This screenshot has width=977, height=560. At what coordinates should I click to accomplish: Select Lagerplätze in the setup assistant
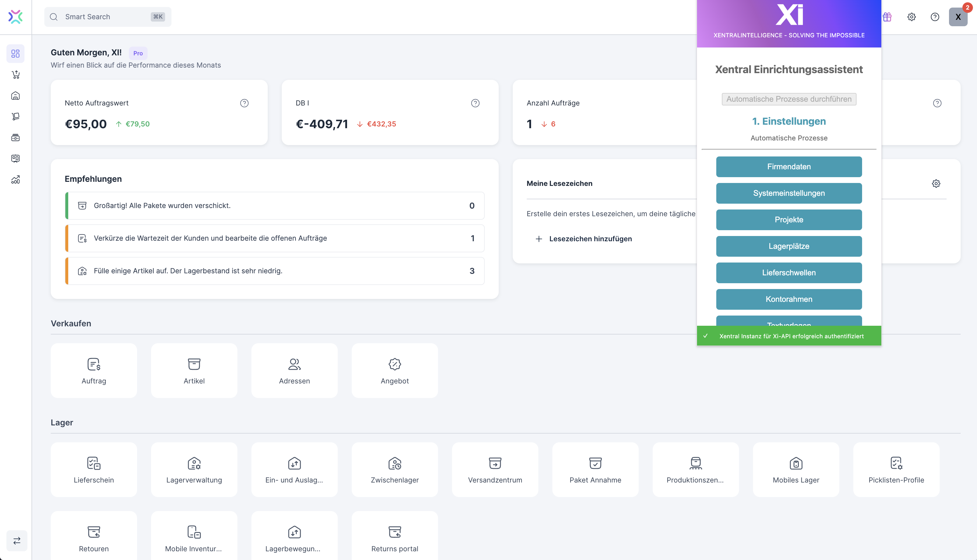(788, 246)
